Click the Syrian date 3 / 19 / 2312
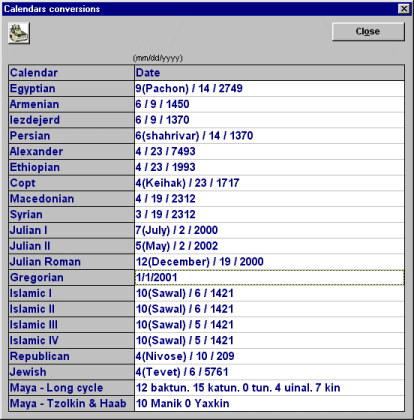 pos(269,214)
